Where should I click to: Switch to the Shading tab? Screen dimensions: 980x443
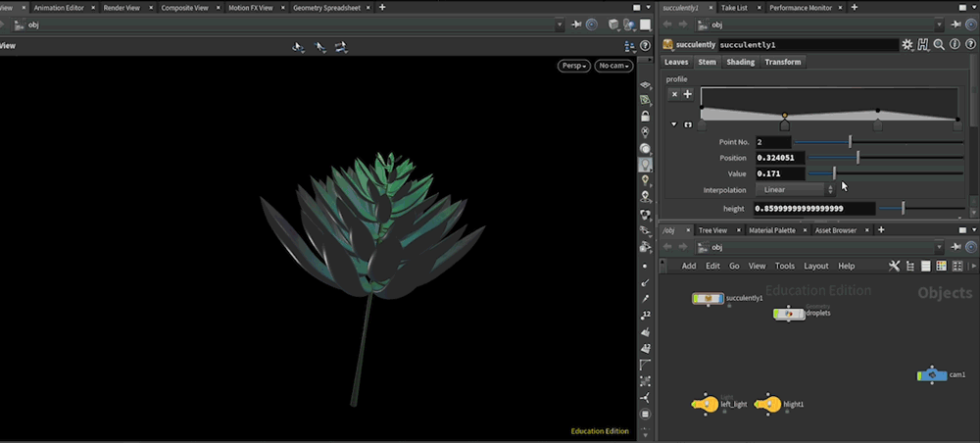tap(740, 62)
